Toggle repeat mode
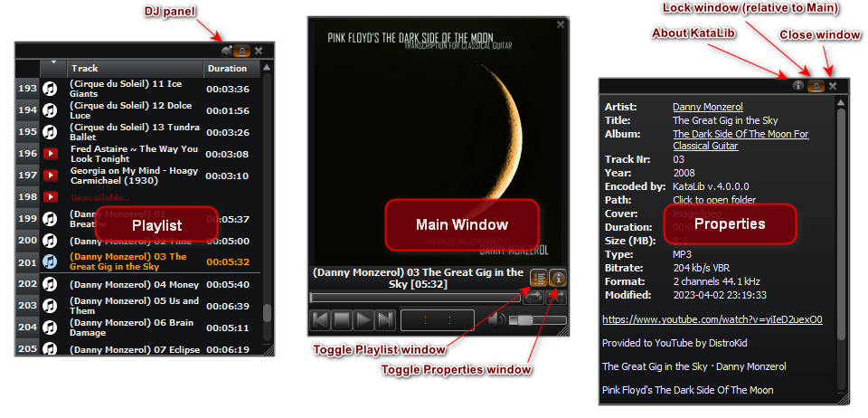Image resolution: width=868 pixels, height=418 pixels. tap(533, 298)
